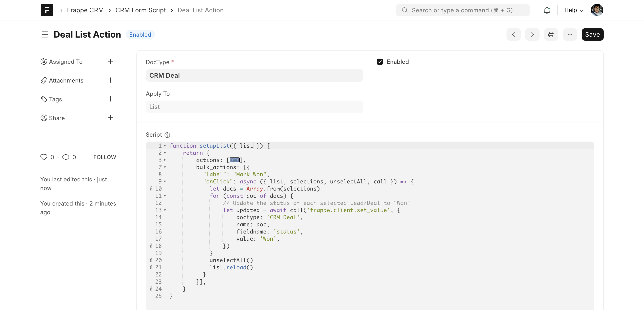This screenshot has height=310, width=644.
Task: Open the comments bubble icon
Action: [x=66, y=157]
